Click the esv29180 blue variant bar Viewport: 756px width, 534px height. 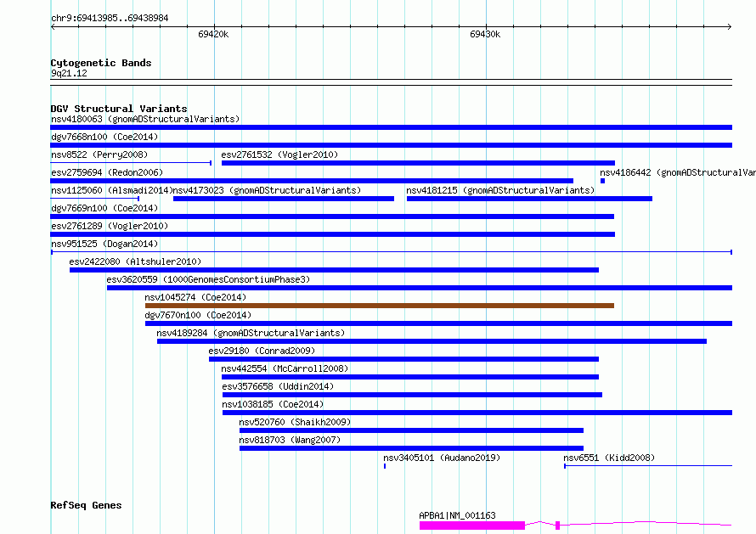pyautogui.click(x=403, y=359)
